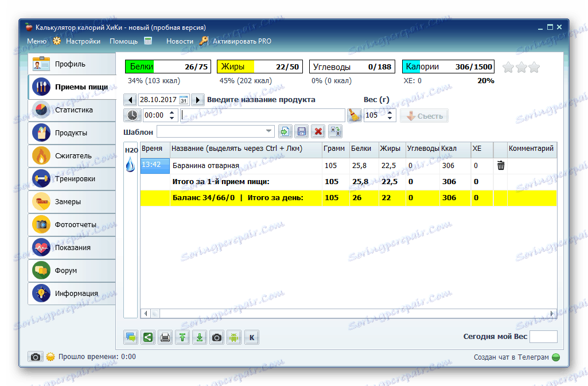
Task: Select Баранина отварная row name
Action: click(205, 166)
